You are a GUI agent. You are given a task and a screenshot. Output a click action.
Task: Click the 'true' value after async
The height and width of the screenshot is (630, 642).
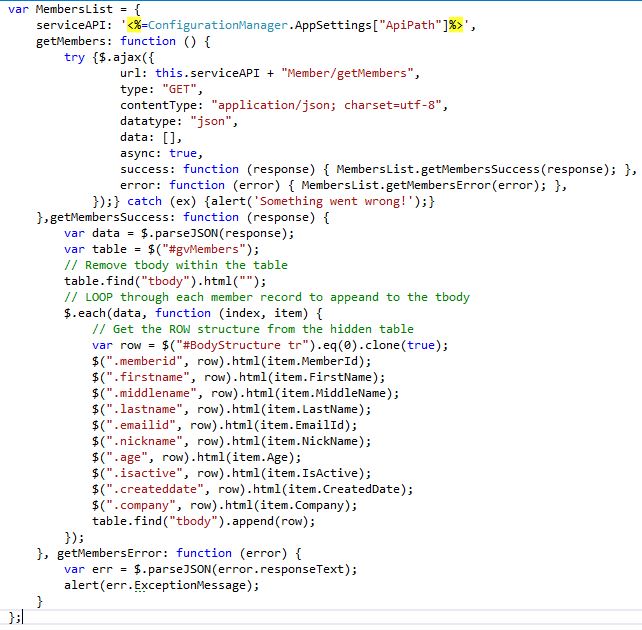pyautogui.click(x=183, y=153)
